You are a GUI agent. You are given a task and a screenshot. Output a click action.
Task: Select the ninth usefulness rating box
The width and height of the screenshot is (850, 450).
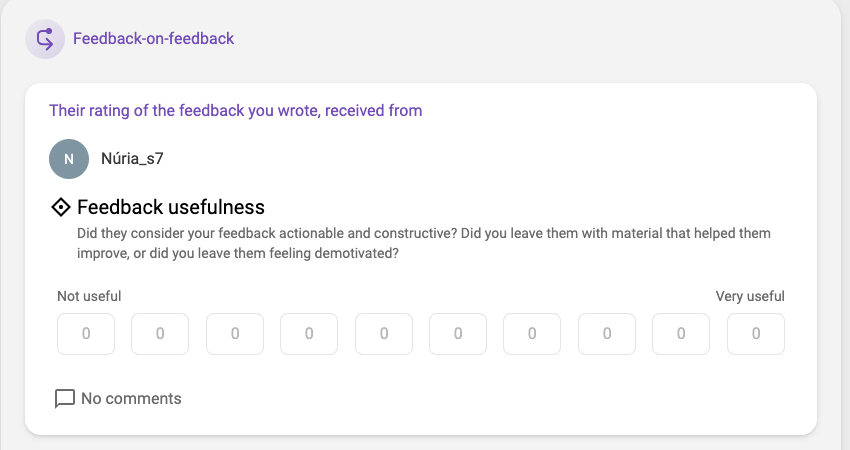pos(681,334)
